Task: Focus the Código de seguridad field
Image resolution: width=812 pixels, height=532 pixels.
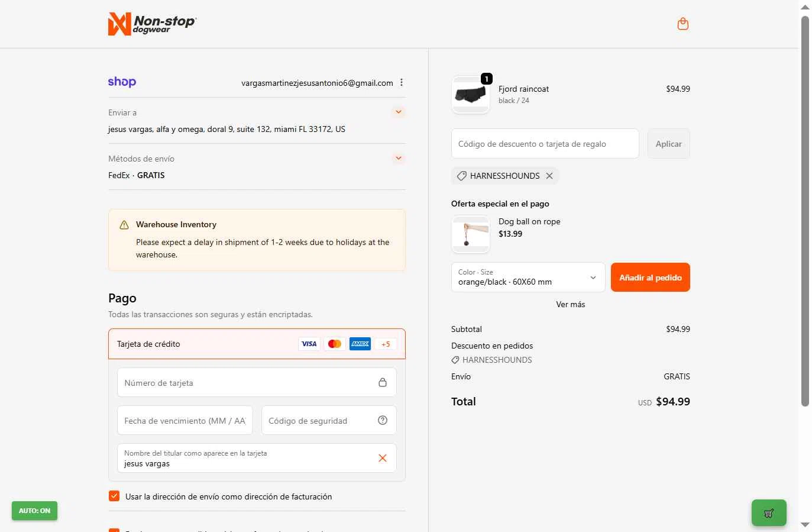Action: tap(329, 420)
